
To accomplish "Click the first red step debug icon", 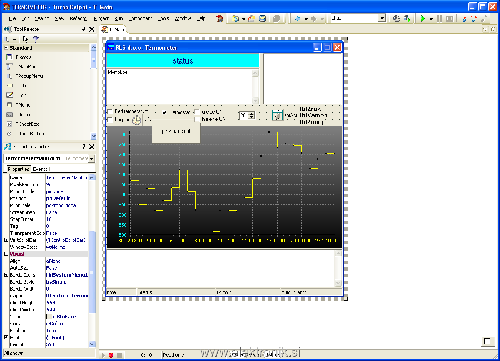I will (464, 19).
